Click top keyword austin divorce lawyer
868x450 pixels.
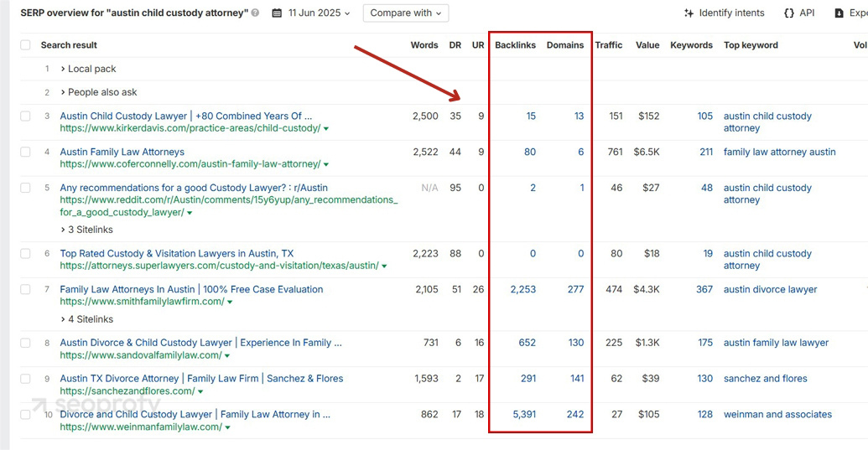click(x=770, y=289)
